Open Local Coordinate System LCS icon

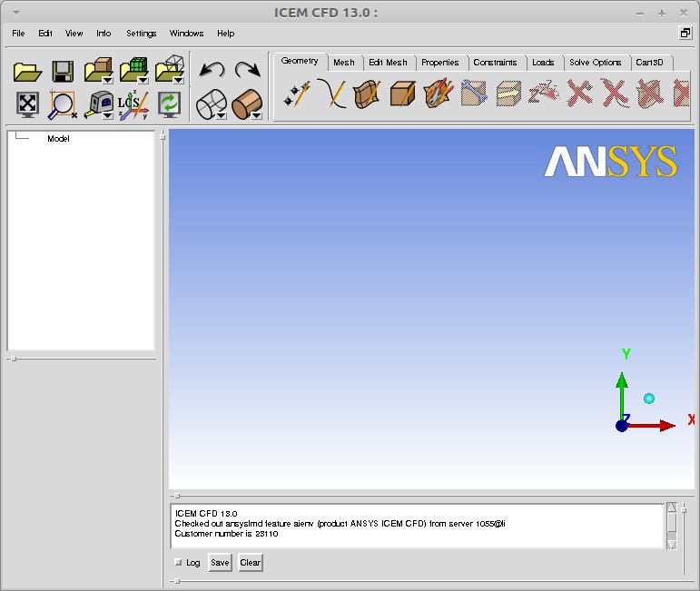pos(133,105)
